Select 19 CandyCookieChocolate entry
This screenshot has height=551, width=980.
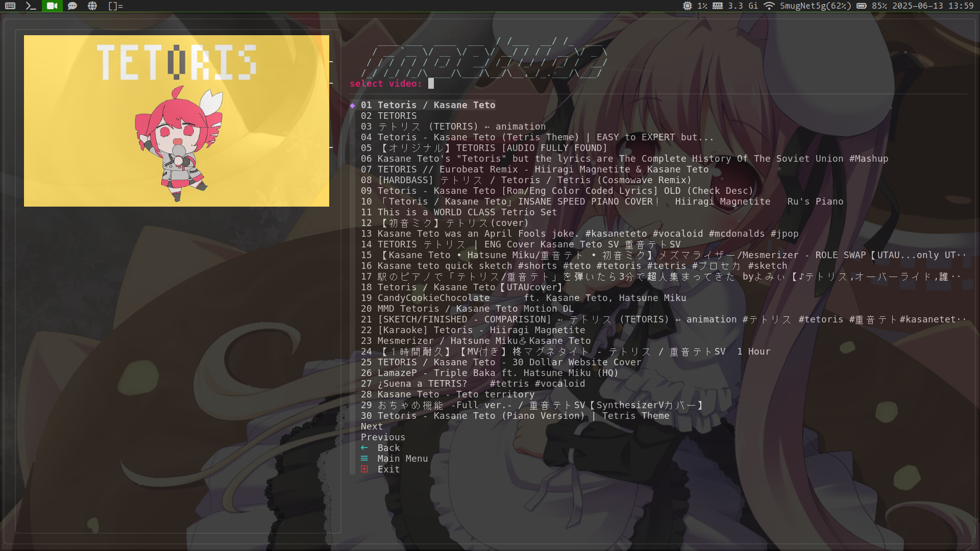523,298
